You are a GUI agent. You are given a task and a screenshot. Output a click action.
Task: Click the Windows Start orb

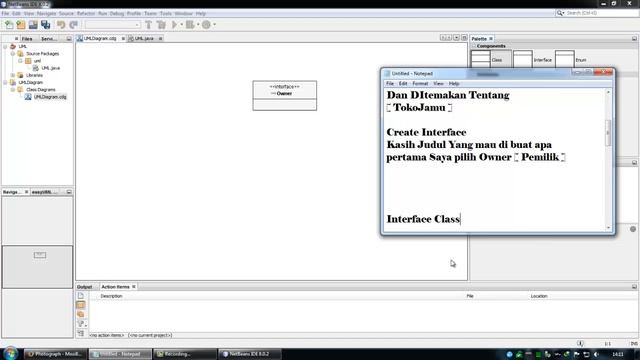click(x=10, y=353)
